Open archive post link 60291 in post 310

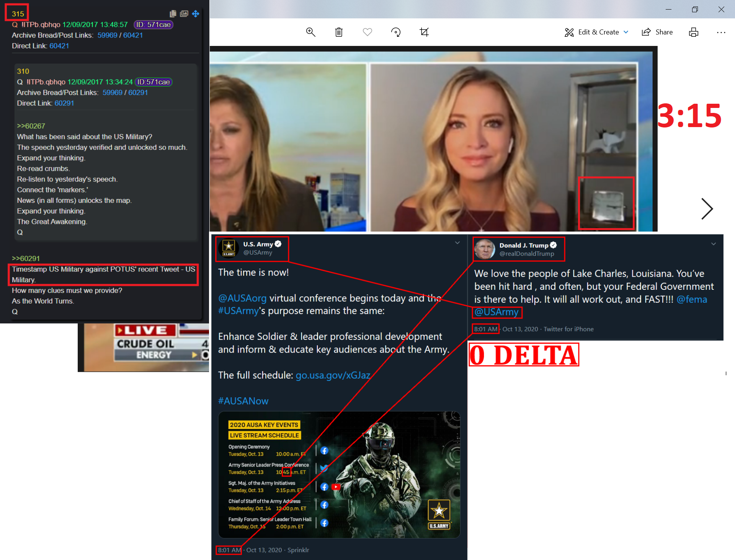tap(138, 93)
